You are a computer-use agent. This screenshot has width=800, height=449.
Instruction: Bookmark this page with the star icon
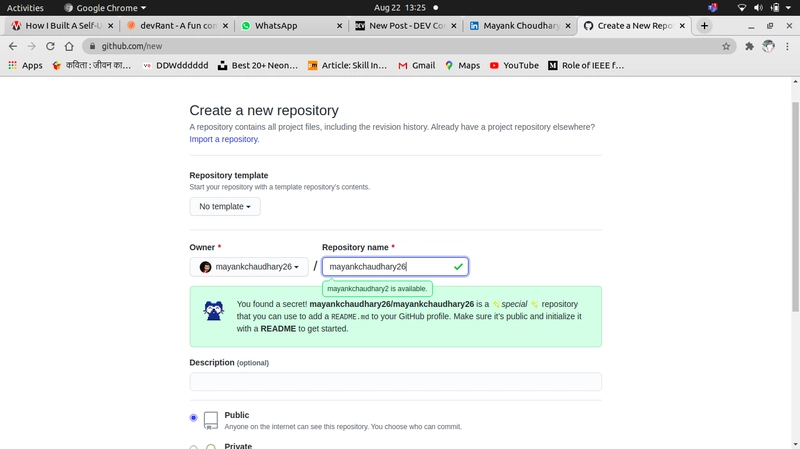pos(726,46)
